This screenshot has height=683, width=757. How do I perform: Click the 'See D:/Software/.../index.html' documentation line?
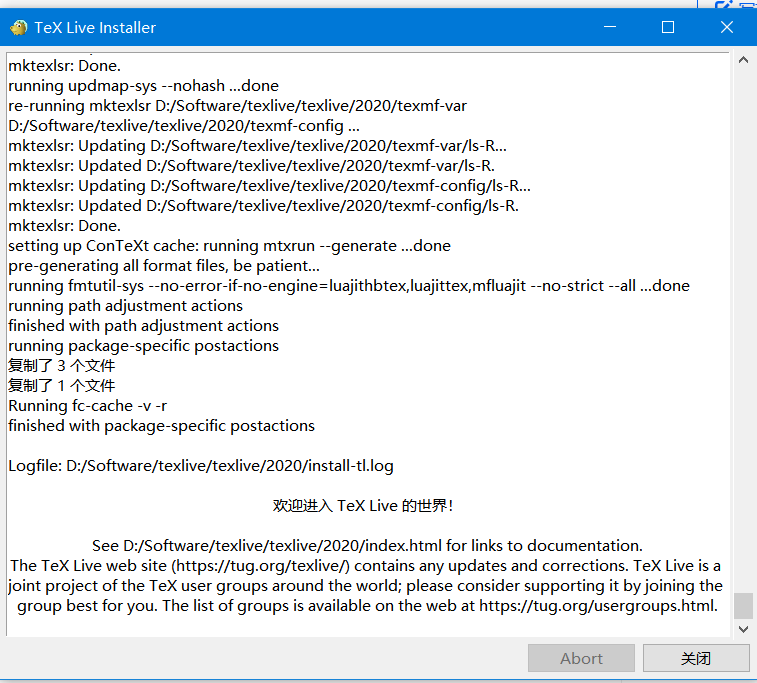(367, 546)
